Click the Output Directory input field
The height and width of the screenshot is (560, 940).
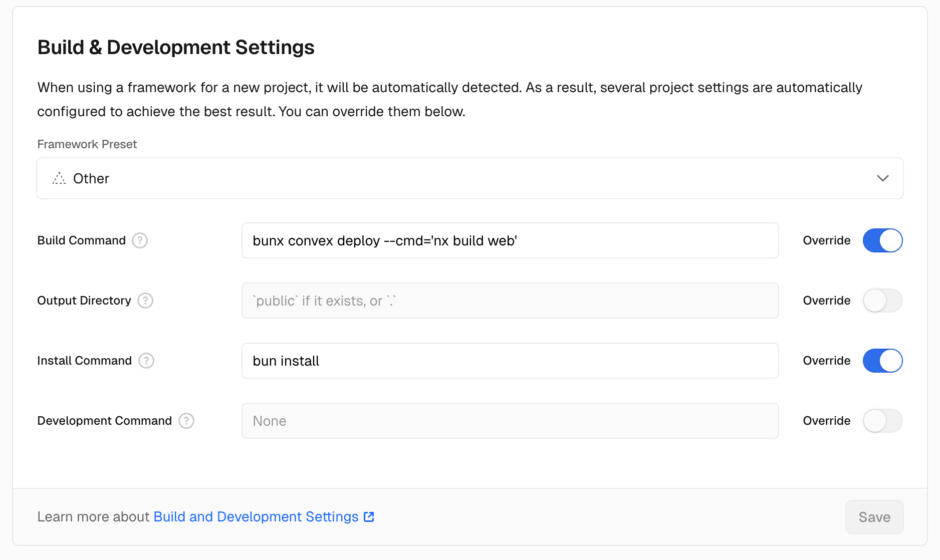coord(510,301)
